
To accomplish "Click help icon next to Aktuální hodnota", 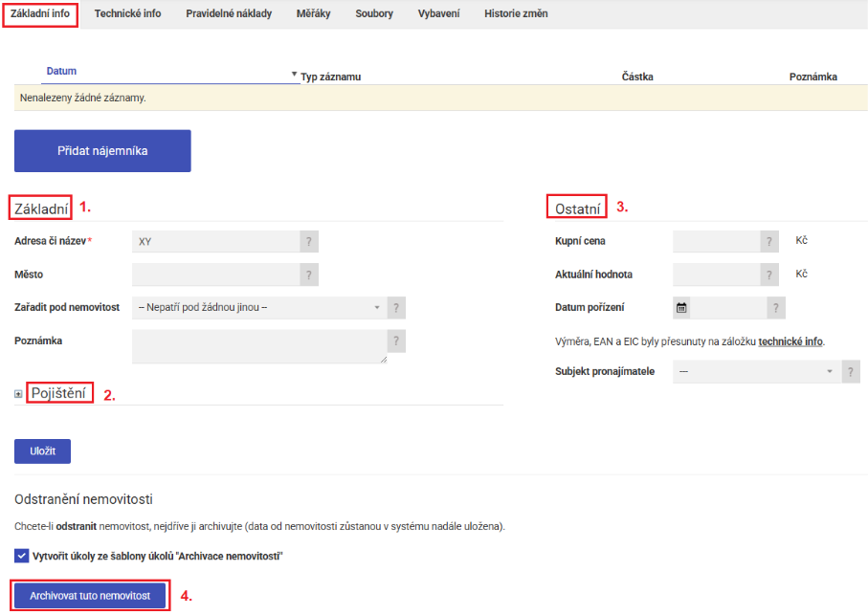I will (x=770, y=275).
